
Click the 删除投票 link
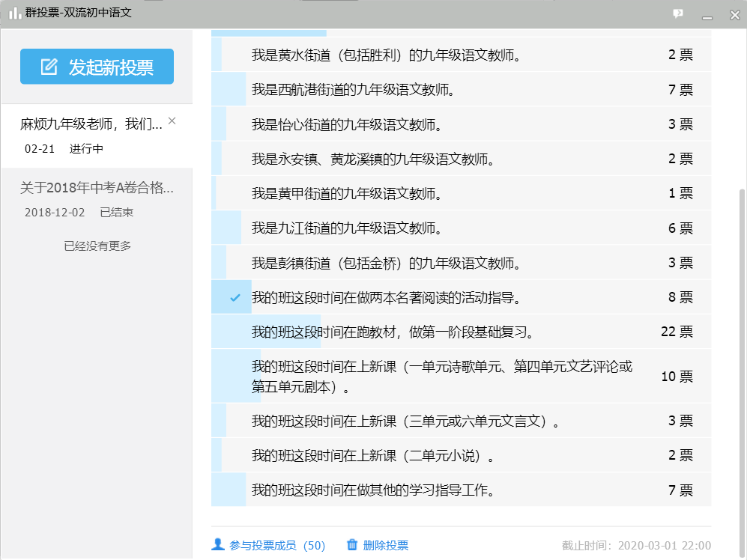coord(386,546)
